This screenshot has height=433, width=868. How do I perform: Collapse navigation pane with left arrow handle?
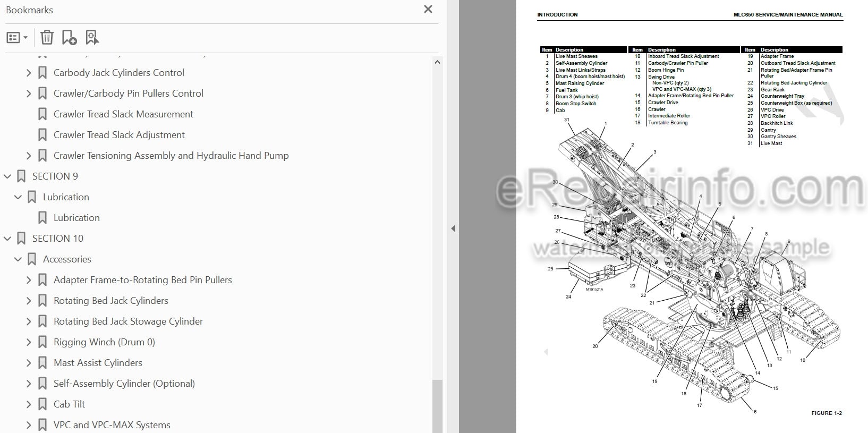[453, 228]
